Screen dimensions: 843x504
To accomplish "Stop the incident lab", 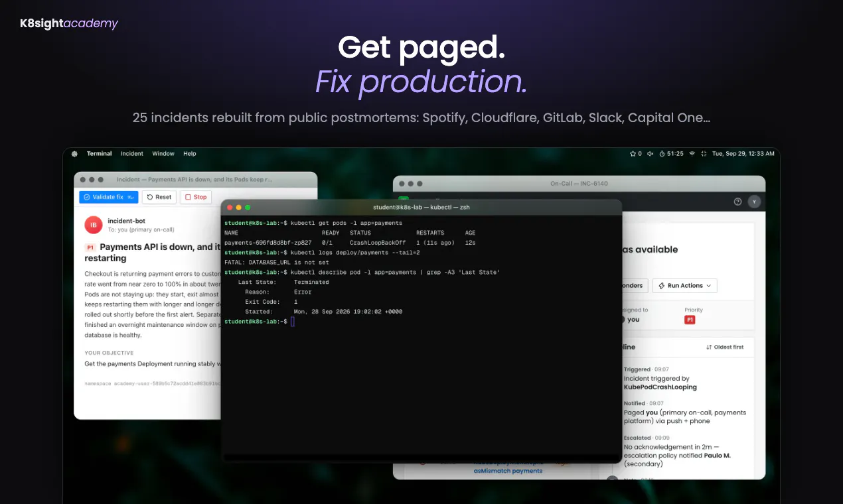I will (196, 197).
